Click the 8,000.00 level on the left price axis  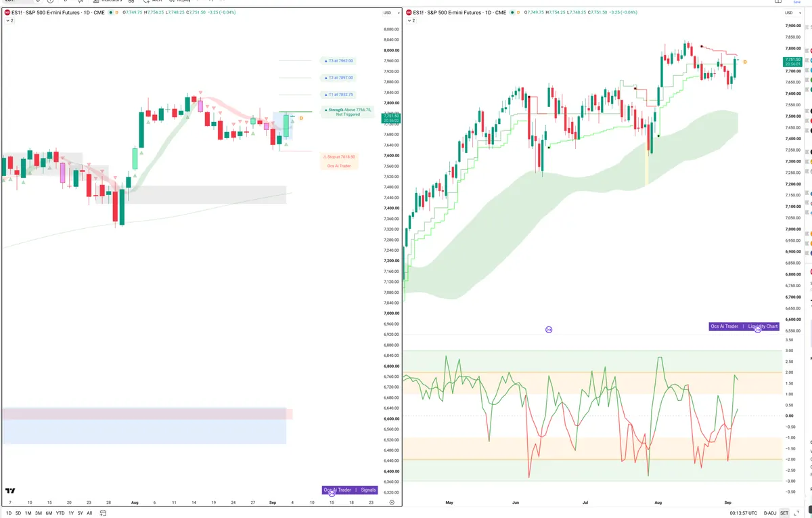[391, 50]
